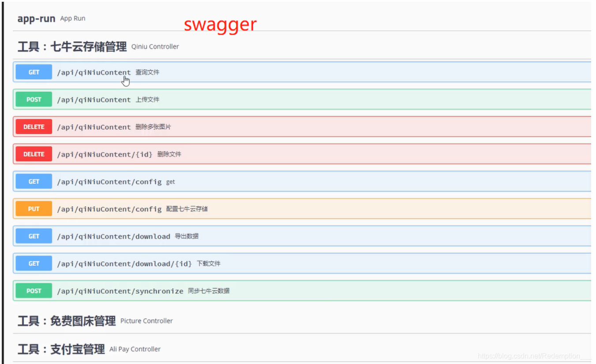Click the 上传文件 description text
Image resolution: width=596 pixels, height=364 pixels.
[147, 99]
